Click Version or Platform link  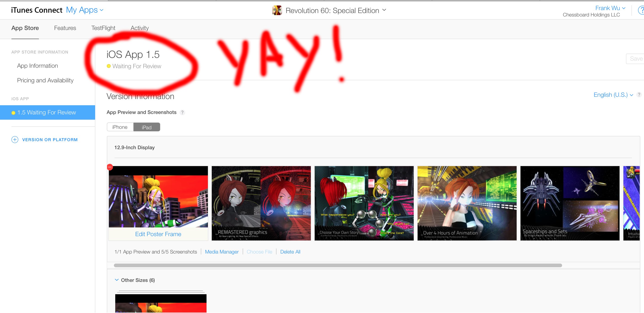(50, 140)
